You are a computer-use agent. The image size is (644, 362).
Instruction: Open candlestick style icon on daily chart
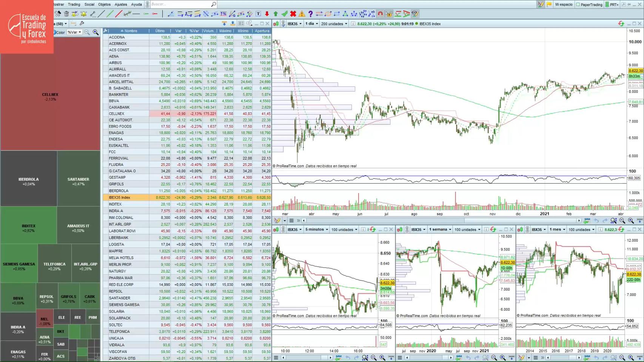tap(276, 23)
